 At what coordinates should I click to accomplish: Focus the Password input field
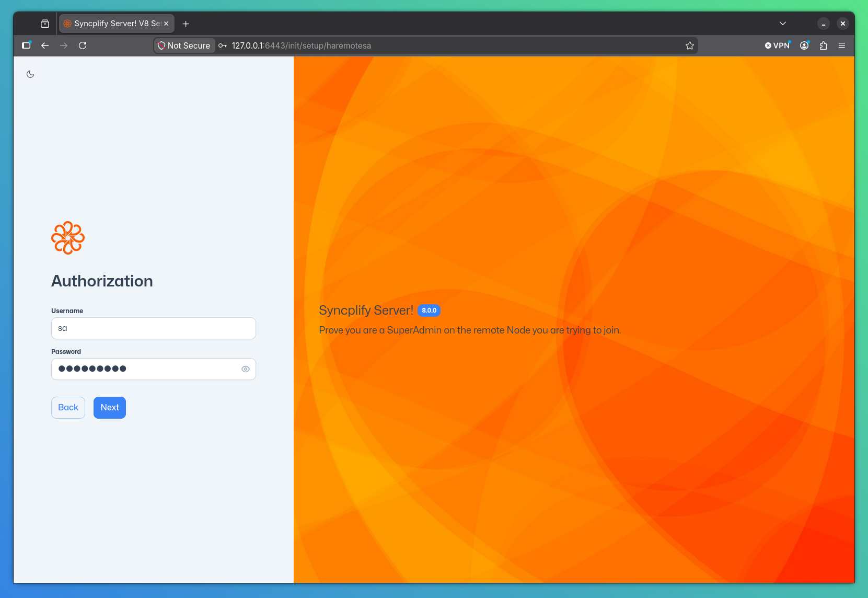coord(154,369)
